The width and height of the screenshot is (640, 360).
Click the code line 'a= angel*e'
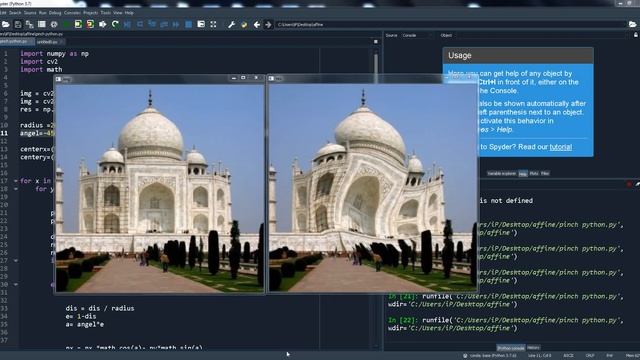(84, 324)
